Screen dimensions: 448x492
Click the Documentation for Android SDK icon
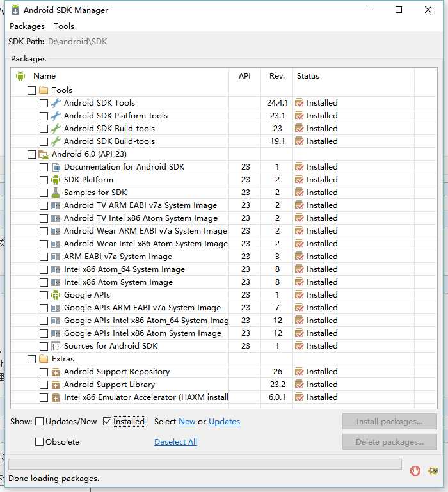(x=56, y=167)
